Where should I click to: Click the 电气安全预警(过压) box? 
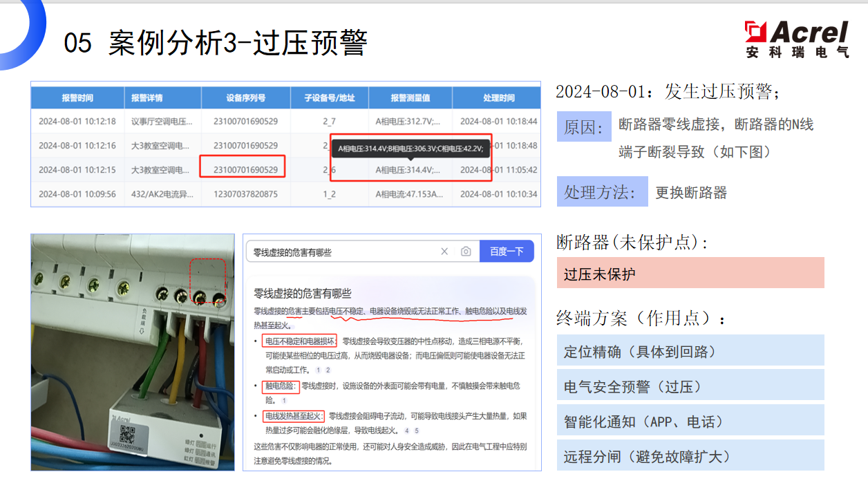coord(690,386)
